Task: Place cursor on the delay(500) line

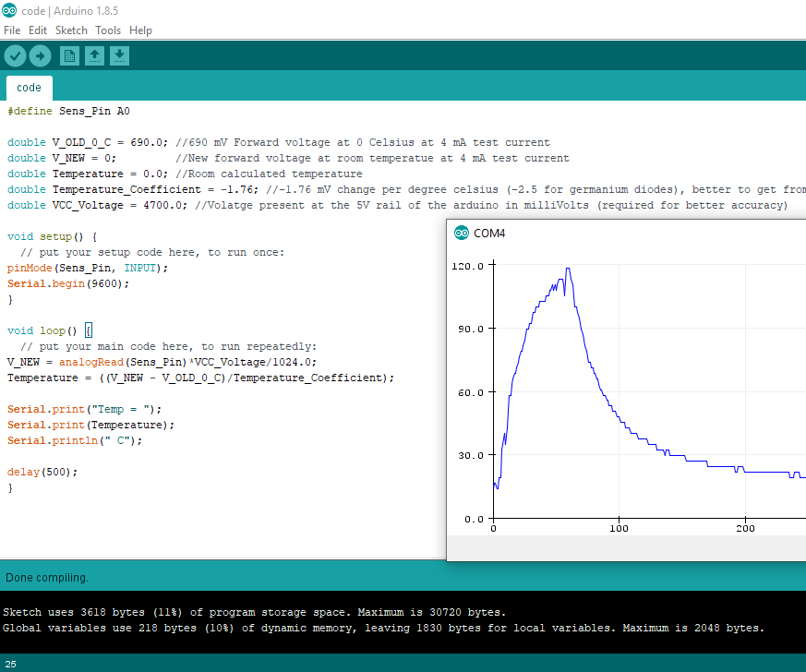Action: (42, 472)
